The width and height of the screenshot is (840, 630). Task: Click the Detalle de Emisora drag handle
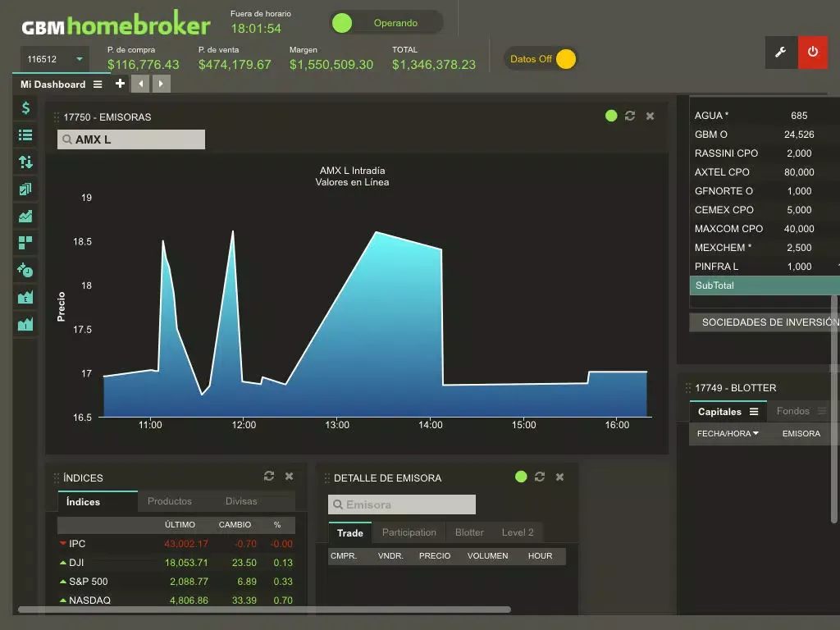tap(326, 478)
